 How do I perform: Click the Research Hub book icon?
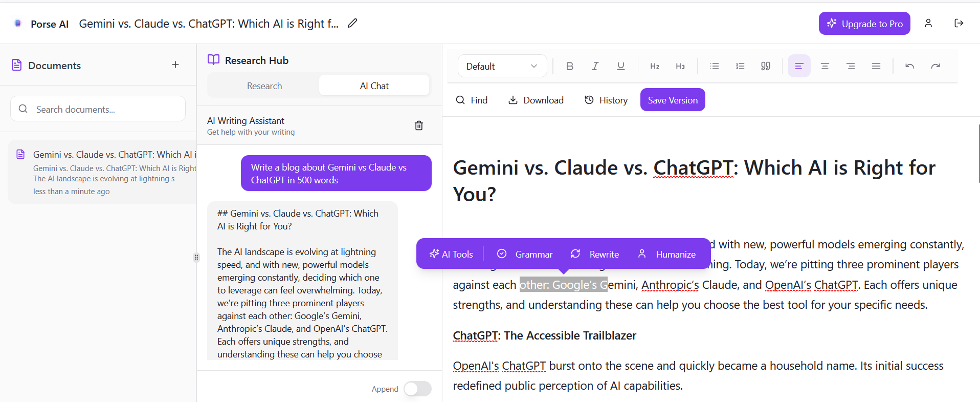coord(213,60)
